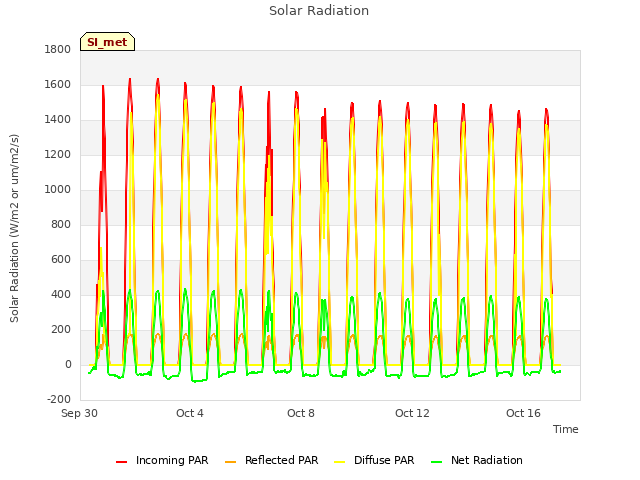Viewport: 640px width, 480px height.
Task: Click the Oct 12 x-axis tick label
Action: point(412,413)
